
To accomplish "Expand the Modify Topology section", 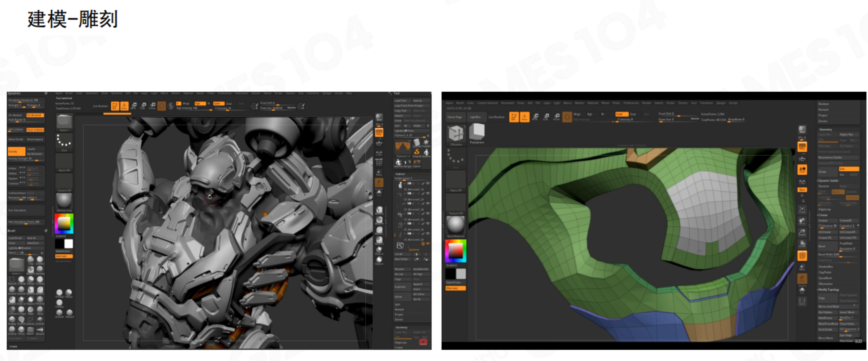I will (x=828, y=290).
